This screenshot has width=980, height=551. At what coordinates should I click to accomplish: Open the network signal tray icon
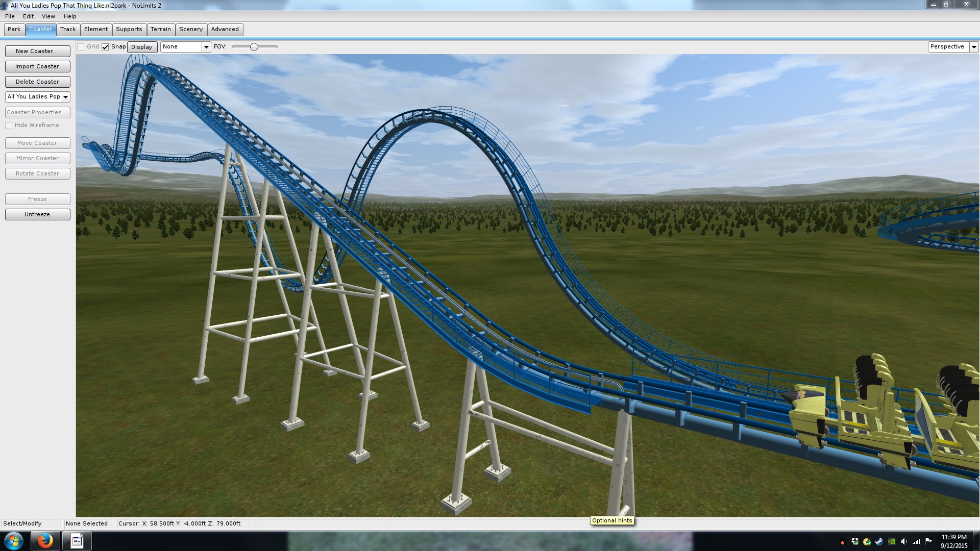[x=916, y=541]
